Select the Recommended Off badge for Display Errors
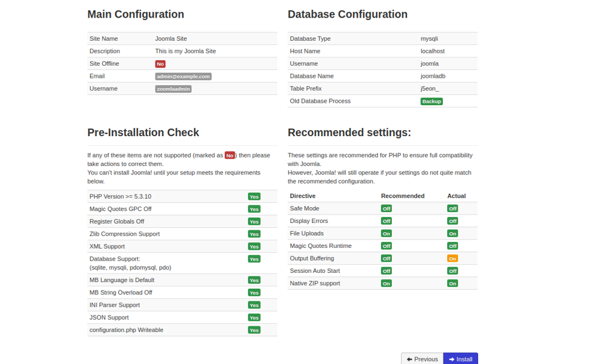610x364 pixels. 386,221
